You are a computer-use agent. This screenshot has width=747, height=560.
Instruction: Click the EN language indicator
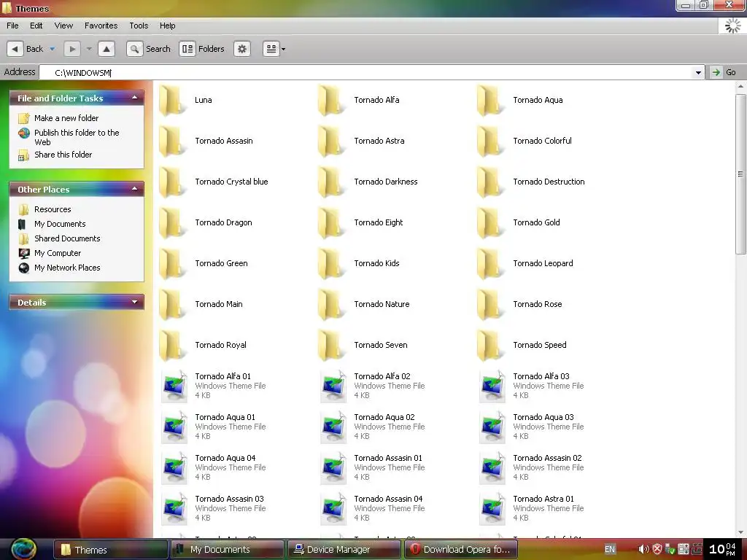(610, 550)
